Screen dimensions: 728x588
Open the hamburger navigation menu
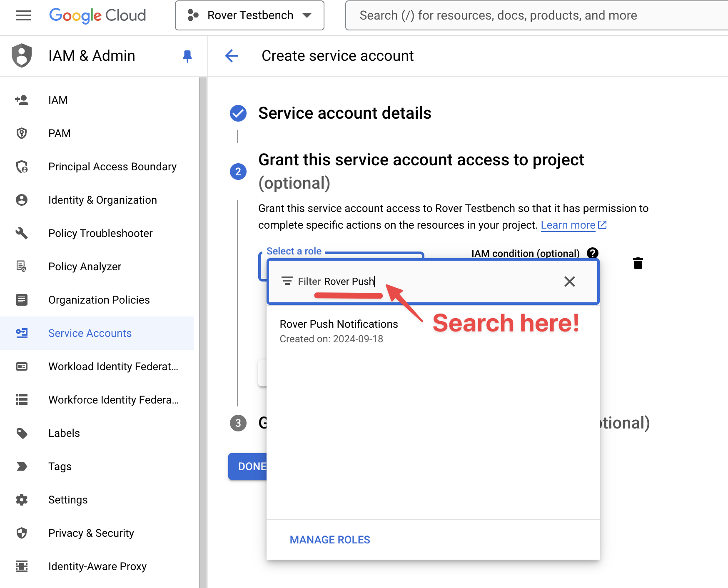point(23,15)
